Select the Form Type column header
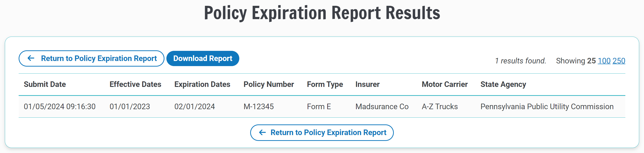The image size is (644, 153). (325, 84)
